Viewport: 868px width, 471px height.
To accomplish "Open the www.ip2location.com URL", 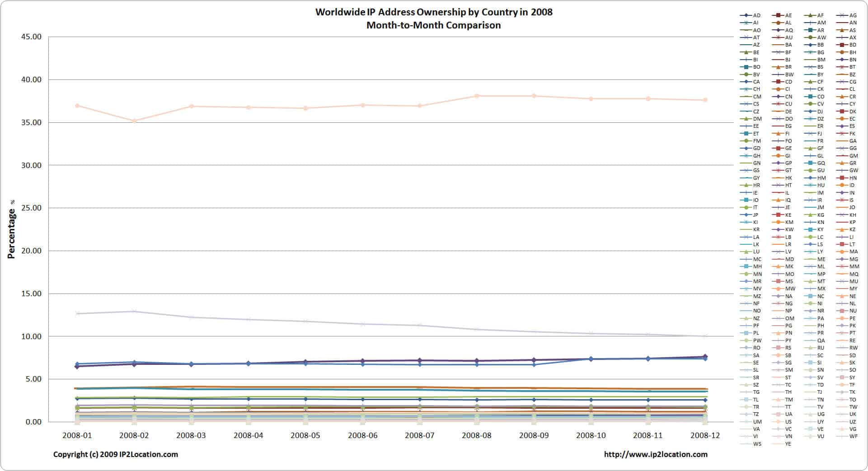I will coord(656,454).
